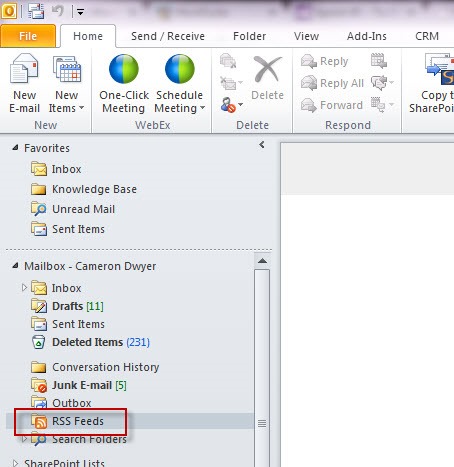Open the More respond actions dropdown

pos(383,105)
